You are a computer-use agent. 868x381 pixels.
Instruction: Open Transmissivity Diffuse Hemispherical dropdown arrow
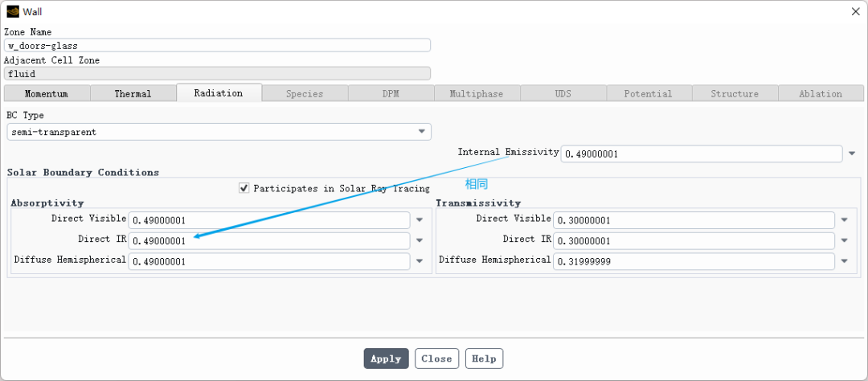[844, 260]
